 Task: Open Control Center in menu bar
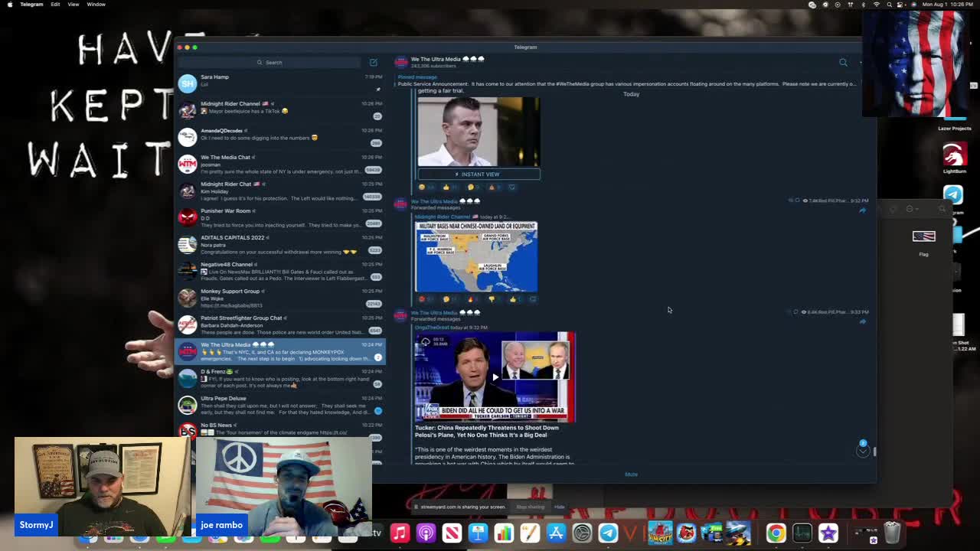coord(901,5)
